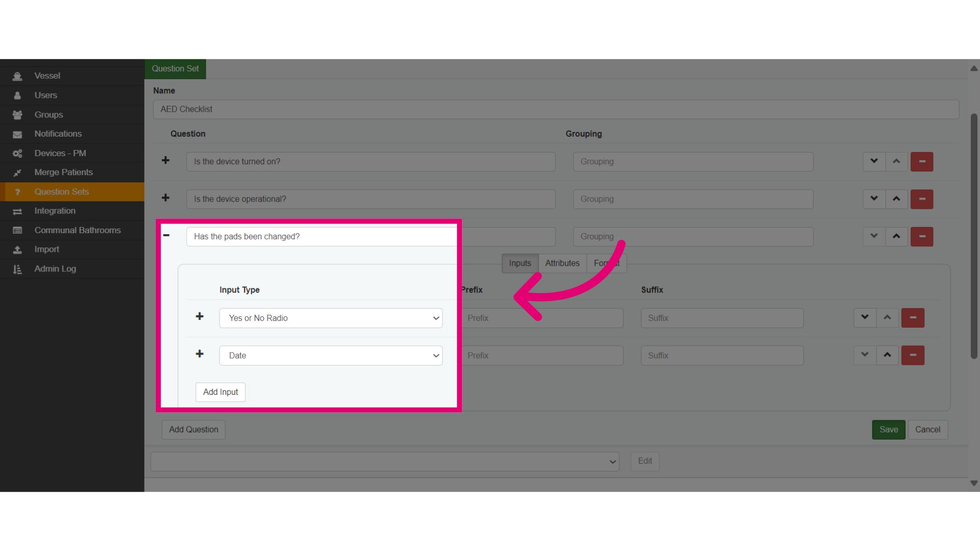The image size is (980, 551).
Task: Move 'Is the device operational?' up
Action: [x=896, y=199]
